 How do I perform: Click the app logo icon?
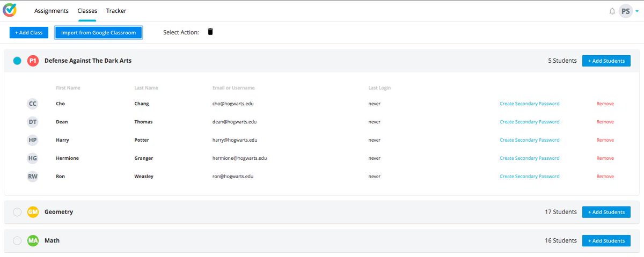click(10, 10)
